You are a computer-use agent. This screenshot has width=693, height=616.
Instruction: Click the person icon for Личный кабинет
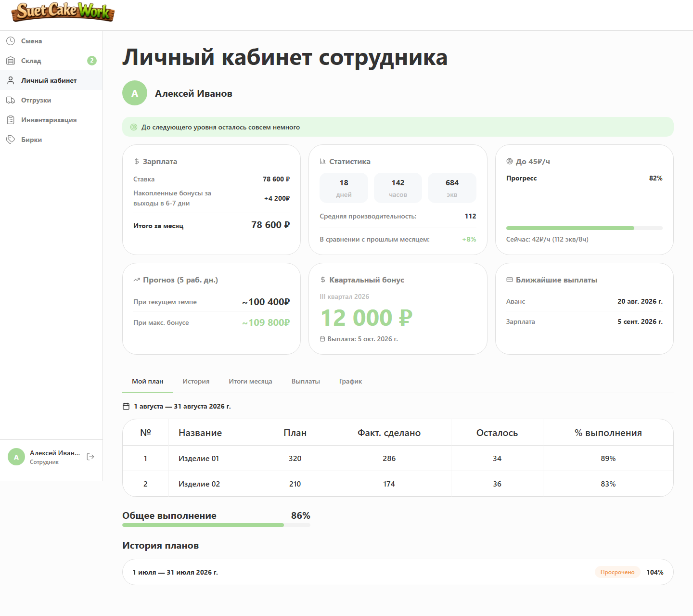click(x=11, y=80)
